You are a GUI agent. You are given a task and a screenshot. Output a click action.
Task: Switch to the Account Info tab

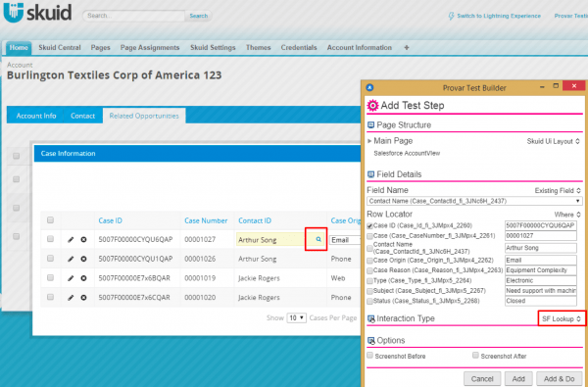pos(36,116)
